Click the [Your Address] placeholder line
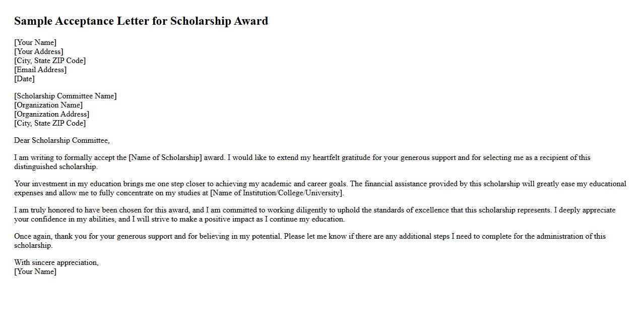This screenshot has width=644, height=328. pos(39,51)
